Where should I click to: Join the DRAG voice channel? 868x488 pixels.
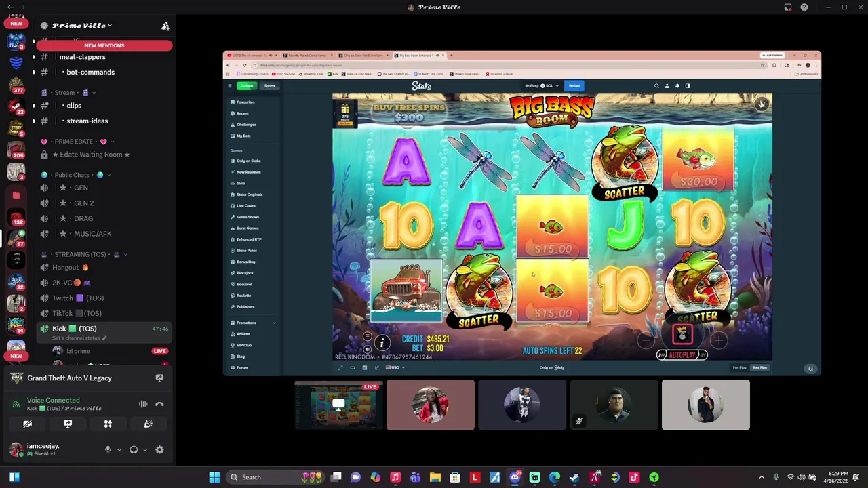(x=83, y=218)
